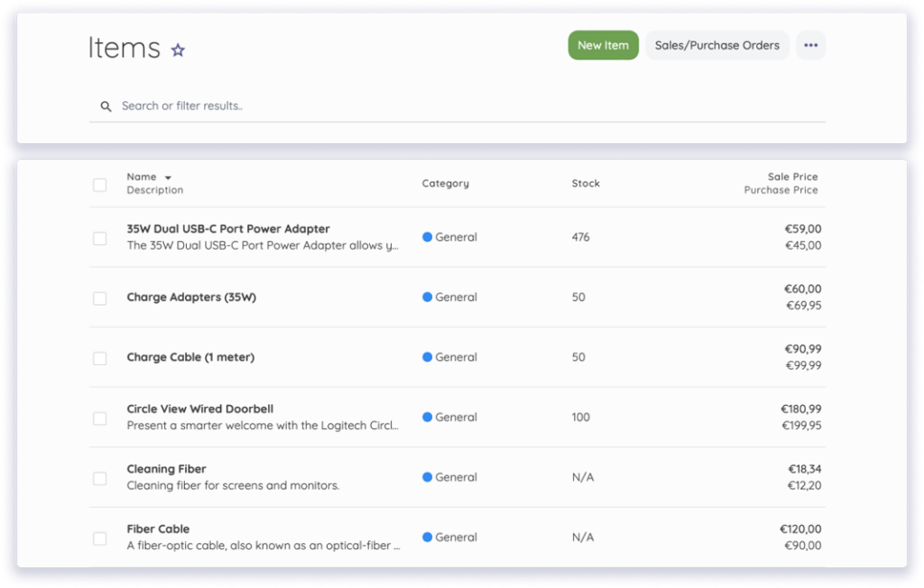This screenshot has width=924, height=588.
Task: Open the three-dot overflow menu
Action: click(x=810, y=45)
